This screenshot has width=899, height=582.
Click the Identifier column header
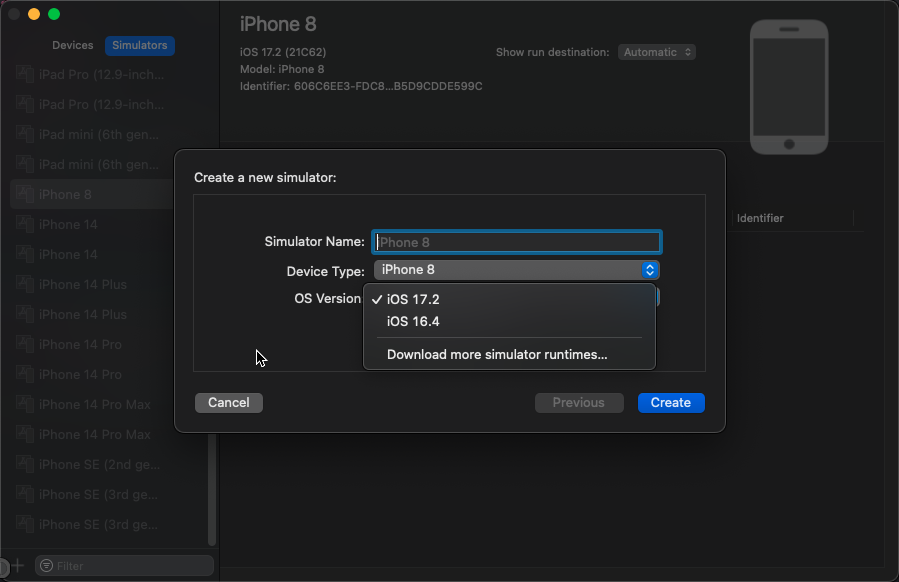click(x=760, y=218)
